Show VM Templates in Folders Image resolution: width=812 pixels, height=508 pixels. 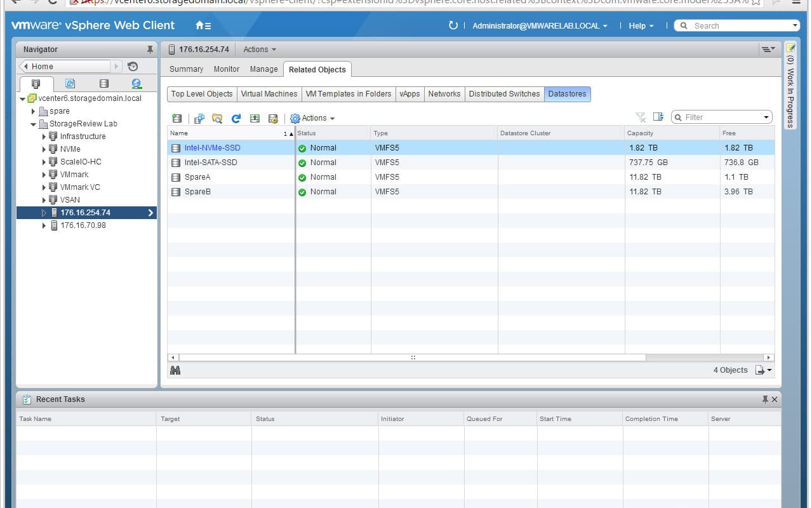click(x=349, y=94)
